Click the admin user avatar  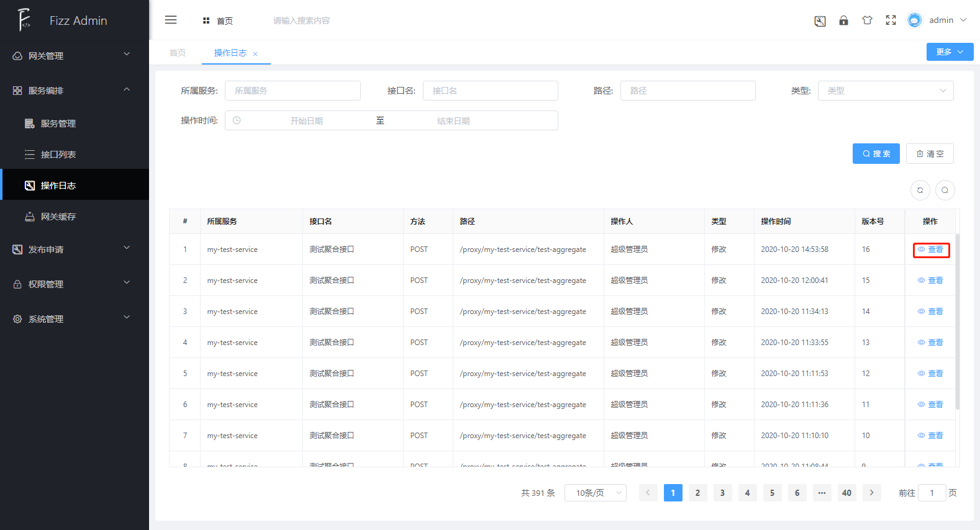[x=914, y=20]
